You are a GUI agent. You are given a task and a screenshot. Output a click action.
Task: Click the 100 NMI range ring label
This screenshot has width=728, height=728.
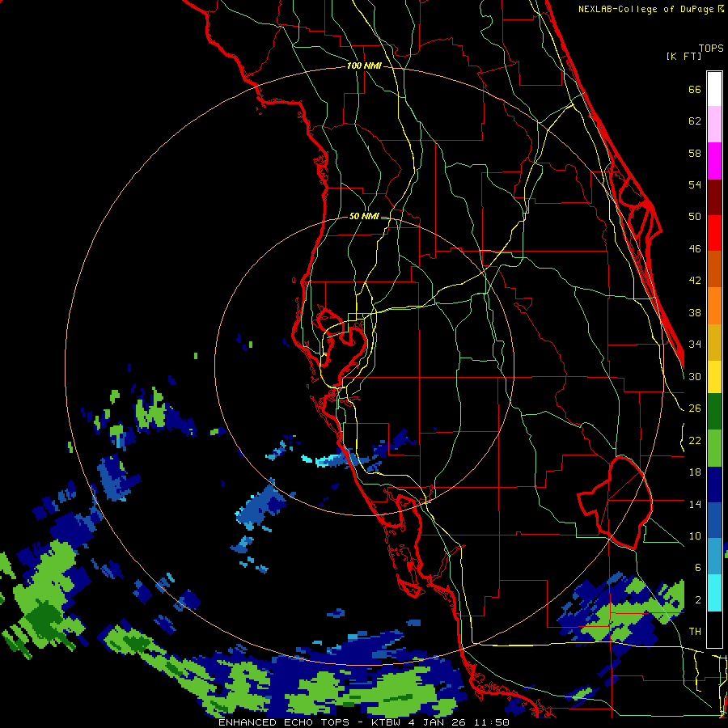(364, 66)
